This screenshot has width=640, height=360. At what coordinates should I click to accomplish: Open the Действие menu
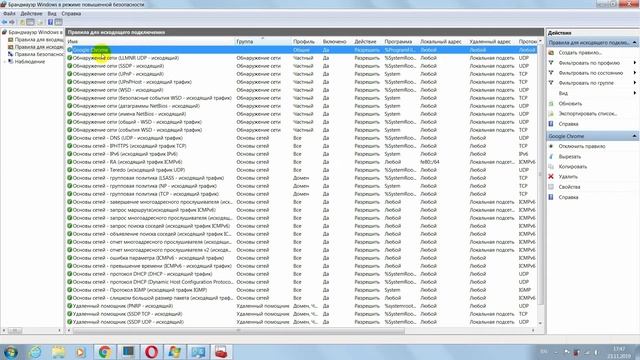(x=31, y=13)
